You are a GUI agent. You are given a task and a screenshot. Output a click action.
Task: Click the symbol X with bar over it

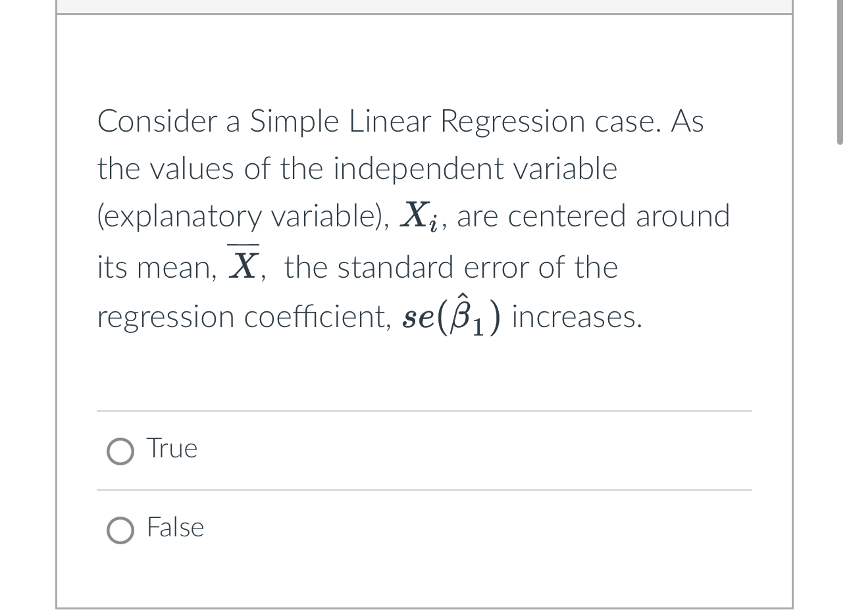click(242, 263)
